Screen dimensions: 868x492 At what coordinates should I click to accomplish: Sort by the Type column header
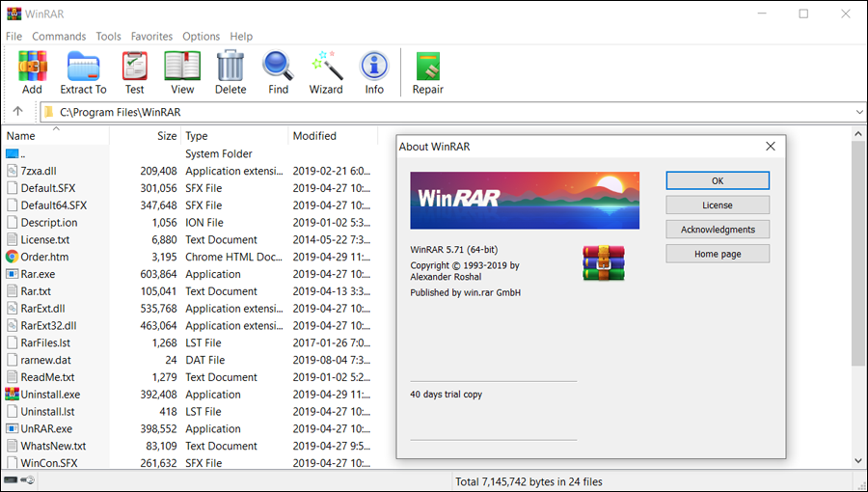click(x=234, y=136)
